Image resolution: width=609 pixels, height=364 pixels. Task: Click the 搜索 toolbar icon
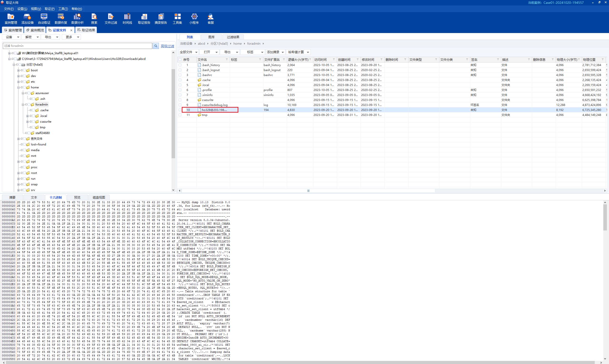94,19
